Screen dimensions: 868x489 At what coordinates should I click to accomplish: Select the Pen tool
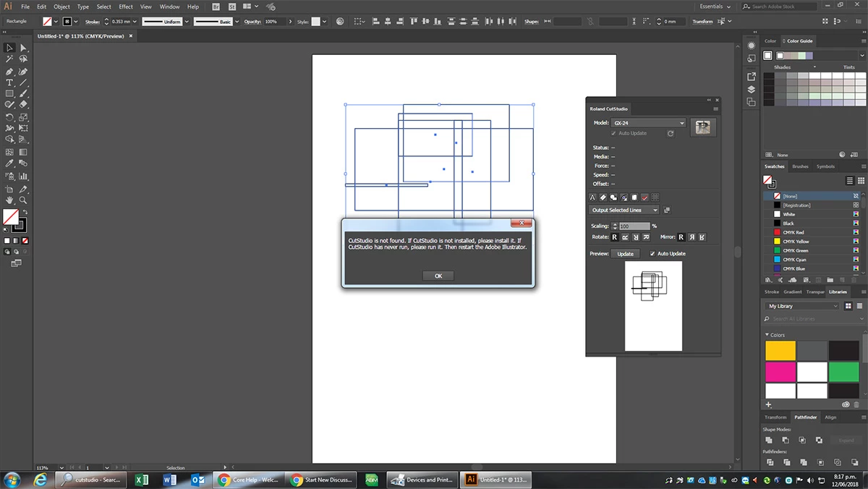9,72
